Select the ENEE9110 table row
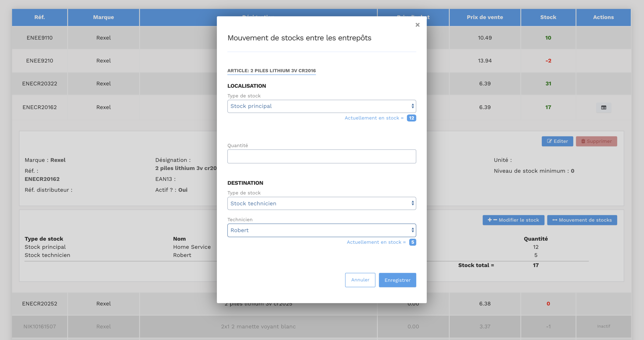This screenshot has height=340, width=644. pos(40,38)
